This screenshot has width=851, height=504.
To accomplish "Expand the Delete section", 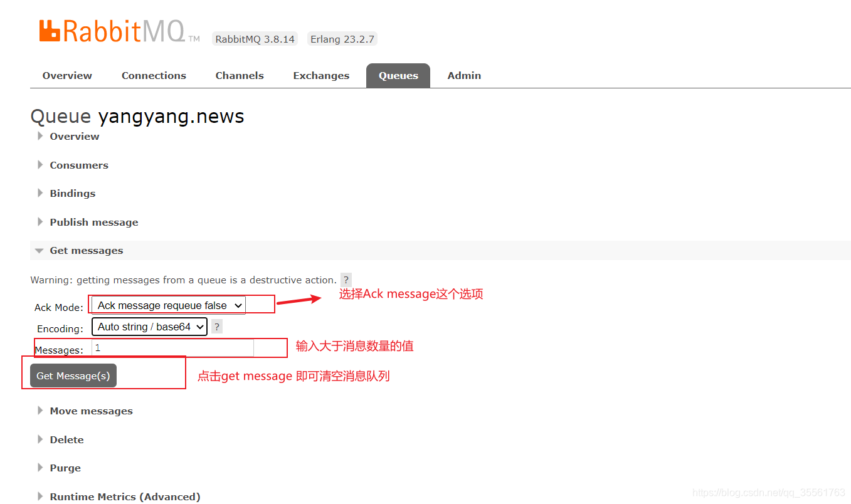I will coord(66,439).
